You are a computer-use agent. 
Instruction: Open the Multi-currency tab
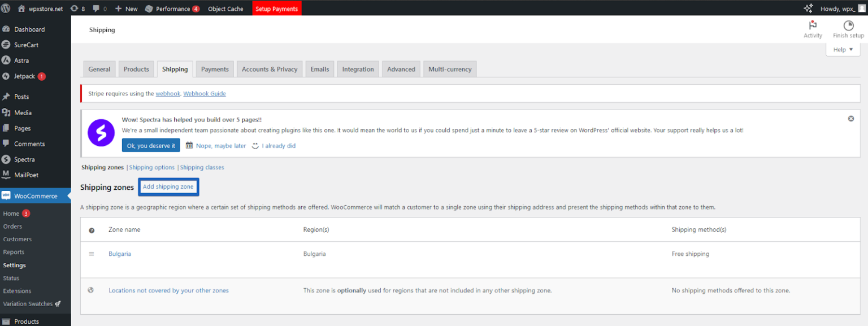pos(449,69)
